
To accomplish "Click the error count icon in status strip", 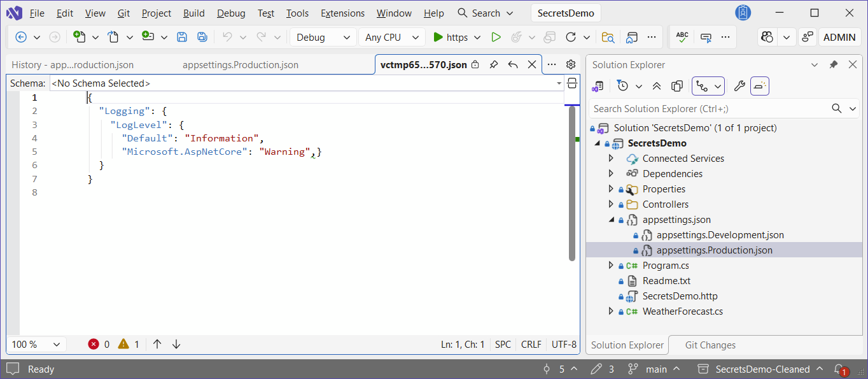I will [94, 344].
